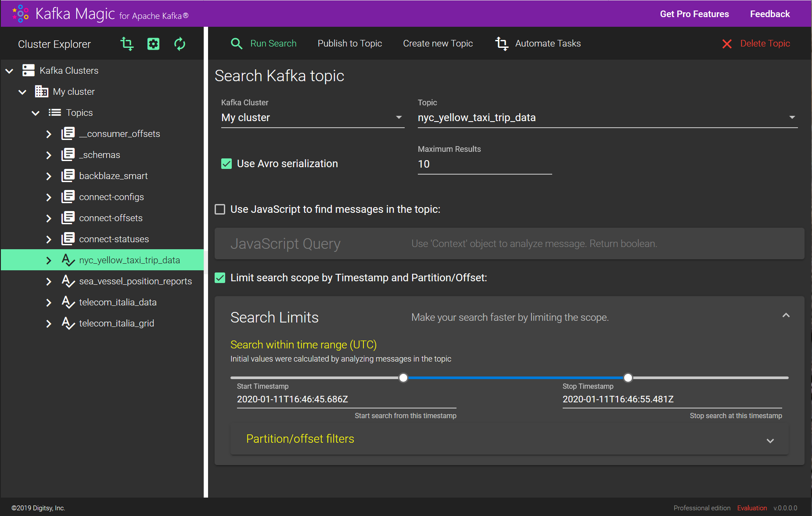
Task: Click the connect-statuses topic icon
Action: click(68, 239)
